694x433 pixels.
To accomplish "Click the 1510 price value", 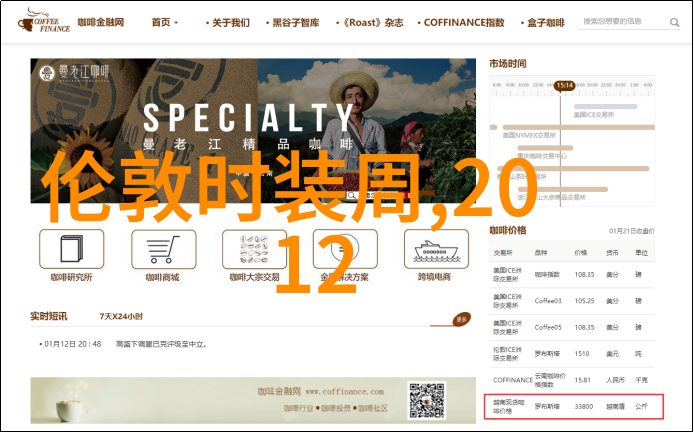I will pyautogui.click(x=582, y=354).
